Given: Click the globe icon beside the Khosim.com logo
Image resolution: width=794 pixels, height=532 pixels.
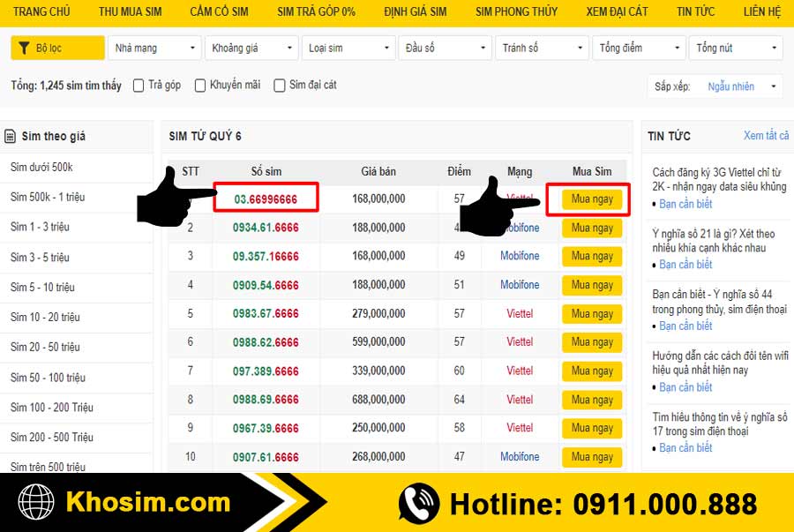Looking at the screenshot, I should (x=33, y=503).
